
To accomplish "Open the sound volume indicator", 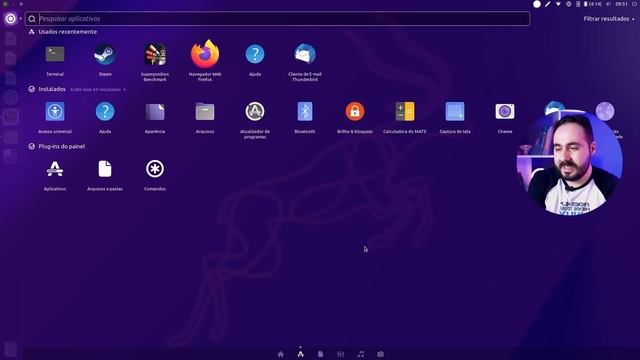I will [x=608, y=4].
